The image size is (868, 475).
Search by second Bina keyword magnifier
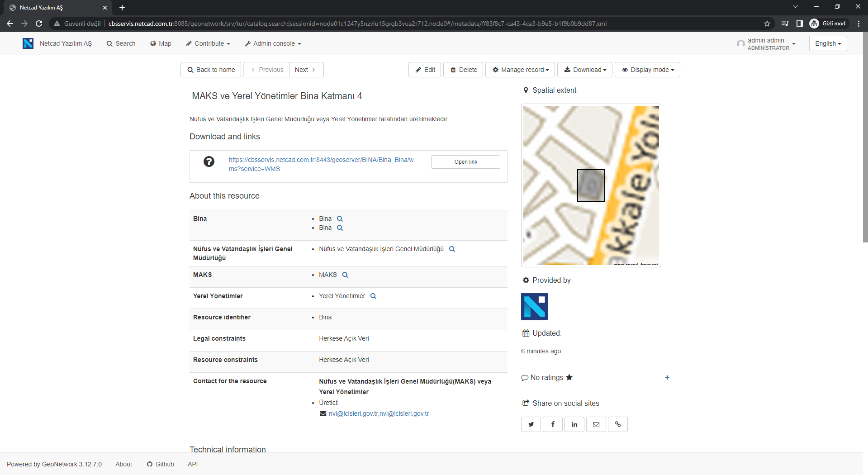pyautogui.click(x=340, y=228)
